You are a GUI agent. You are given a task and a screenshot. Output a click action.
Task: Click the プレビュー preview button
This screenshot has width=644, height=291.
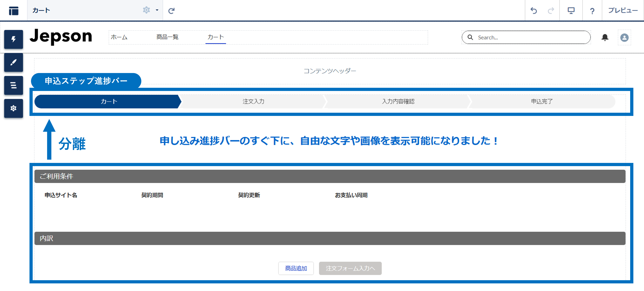point(623,10)
